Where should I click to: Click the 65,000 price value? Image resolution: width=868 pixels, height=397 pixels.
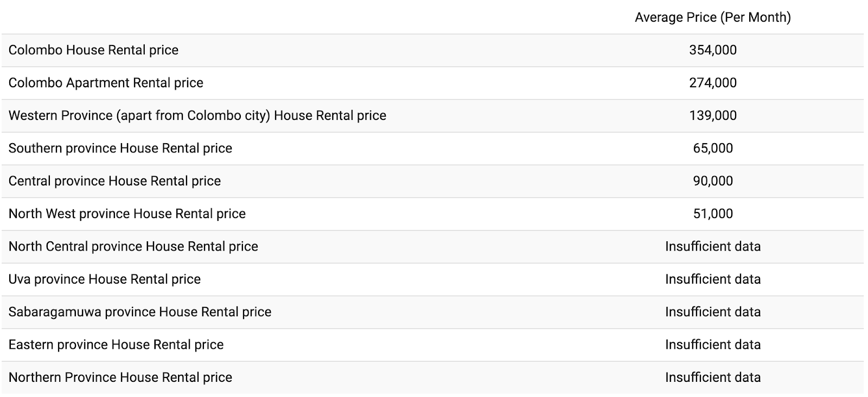(713, 148)
